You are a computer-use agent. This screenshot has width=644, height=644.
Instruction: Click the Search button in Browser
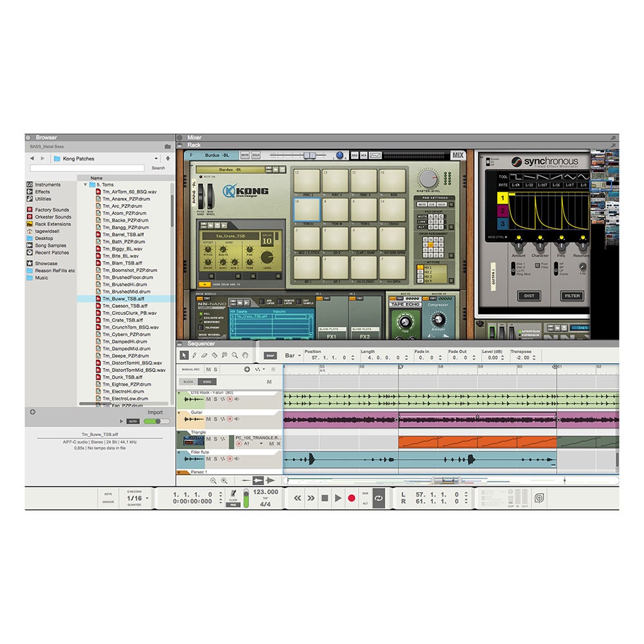coord(158,168)
